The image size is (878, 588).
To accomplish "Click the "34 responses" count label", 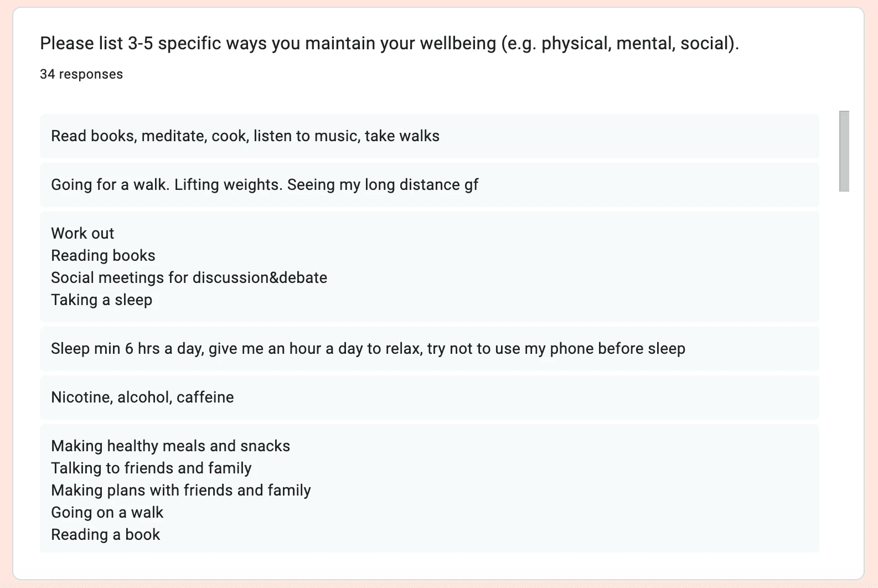I will [81, 74].
